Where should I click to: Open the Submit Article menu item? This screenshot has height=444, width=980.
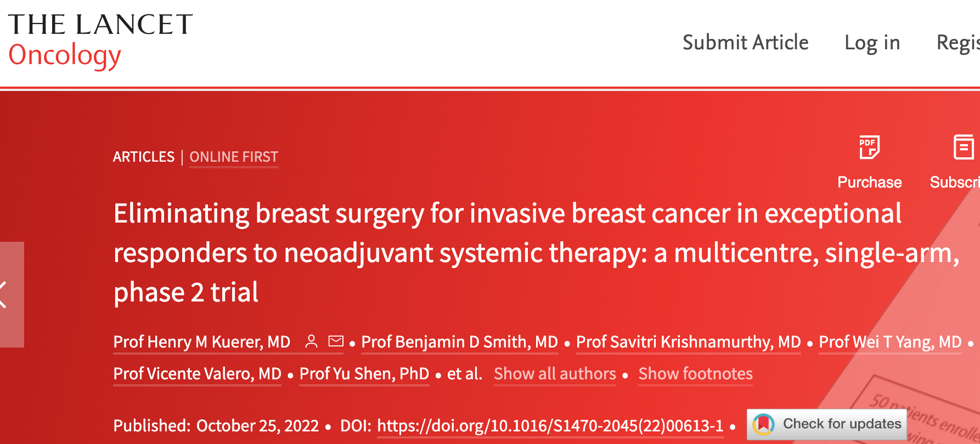point(745,42)
